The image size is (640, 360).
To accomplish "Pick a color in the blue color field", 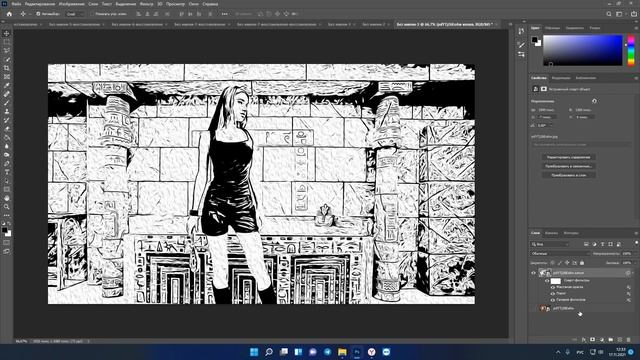I will (x=582, y=50).
